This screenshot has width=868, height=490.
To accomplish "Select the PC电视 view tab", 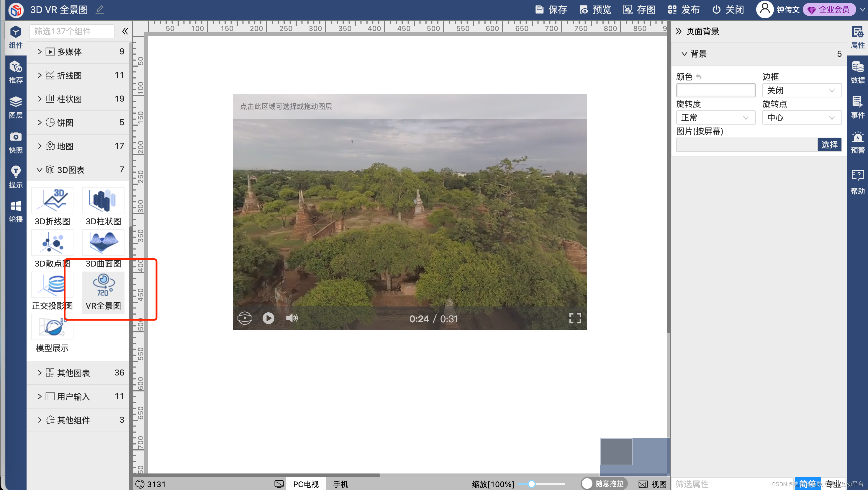I will tap(306, 484).
